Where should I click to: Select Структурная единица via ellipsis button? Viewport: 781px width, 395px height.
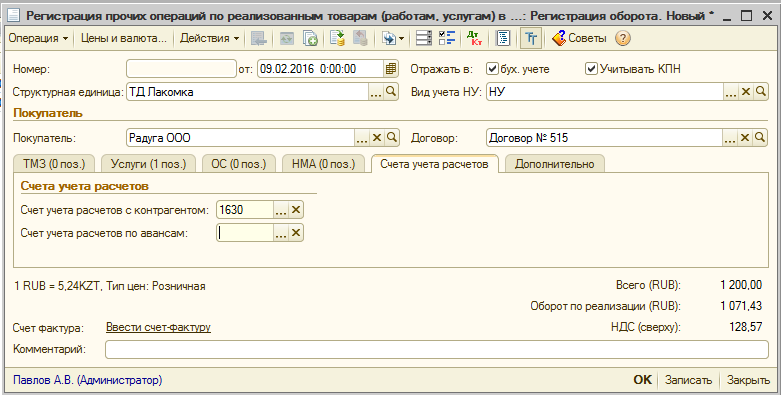coord(376,92)
